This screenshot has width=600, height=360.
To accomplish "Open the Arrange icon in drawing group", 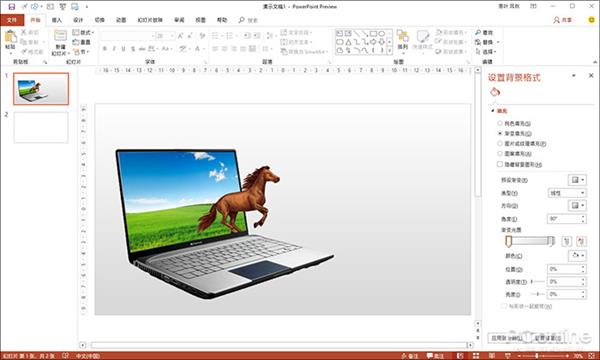I will click(x=403, y=40).
